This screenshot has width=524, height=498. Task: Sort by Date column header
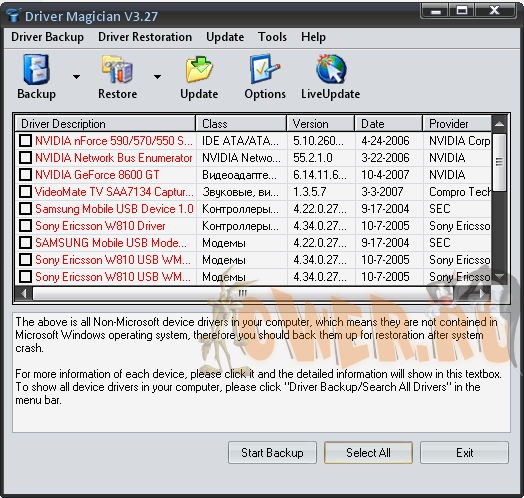389,124
